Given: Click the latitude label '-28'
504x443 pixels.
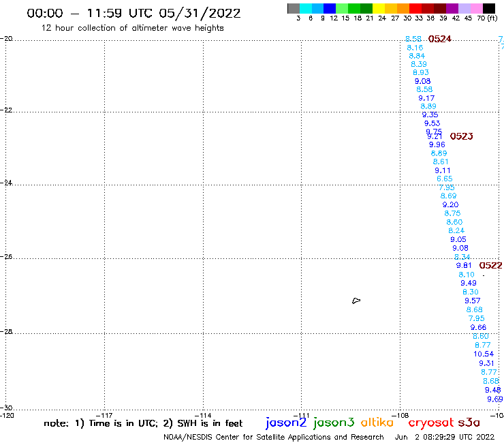Looking at the screenshot, I should (6, 331).
